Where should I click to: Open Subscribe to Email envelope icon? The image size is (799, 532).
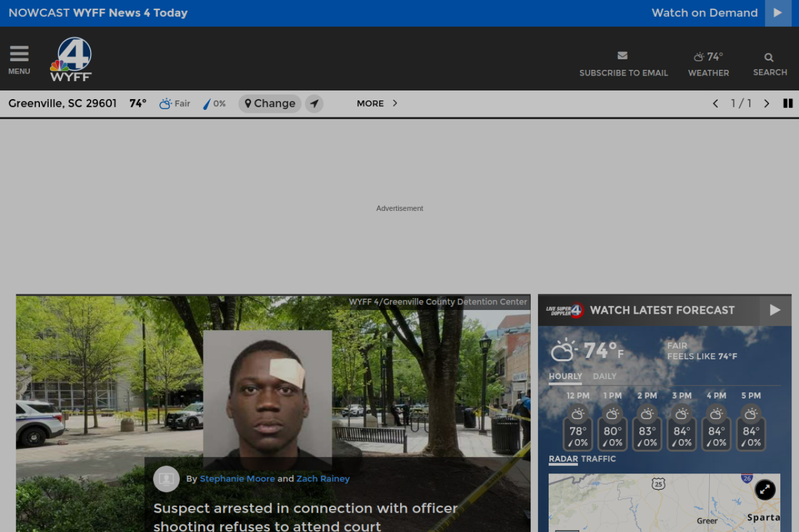click(622, 56)
